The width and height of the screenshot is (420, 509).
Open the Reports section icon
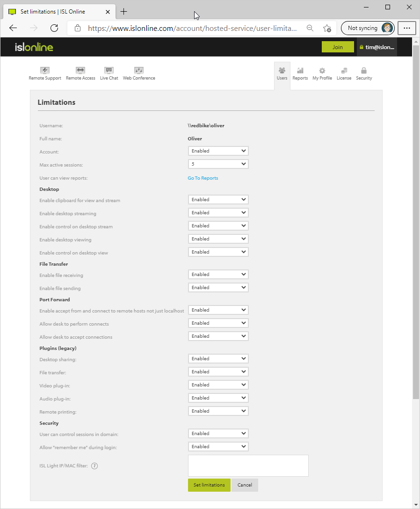tap(300, 71)
